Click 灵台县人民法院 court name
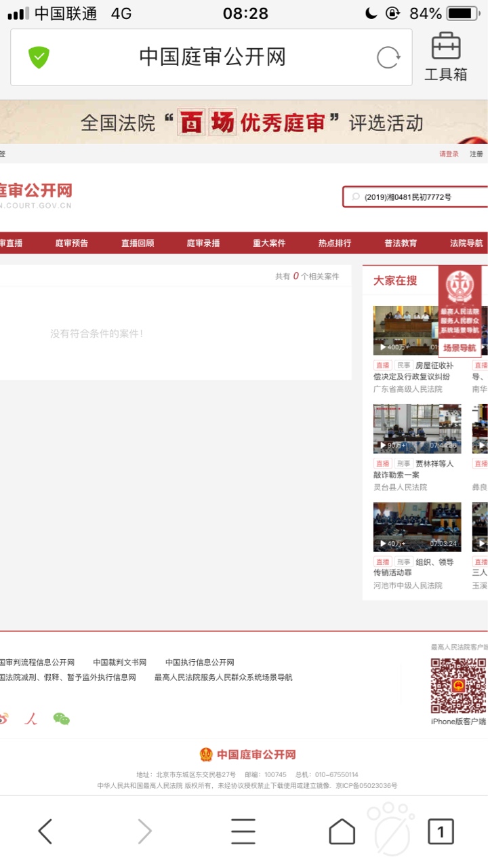 coord(400,487)
